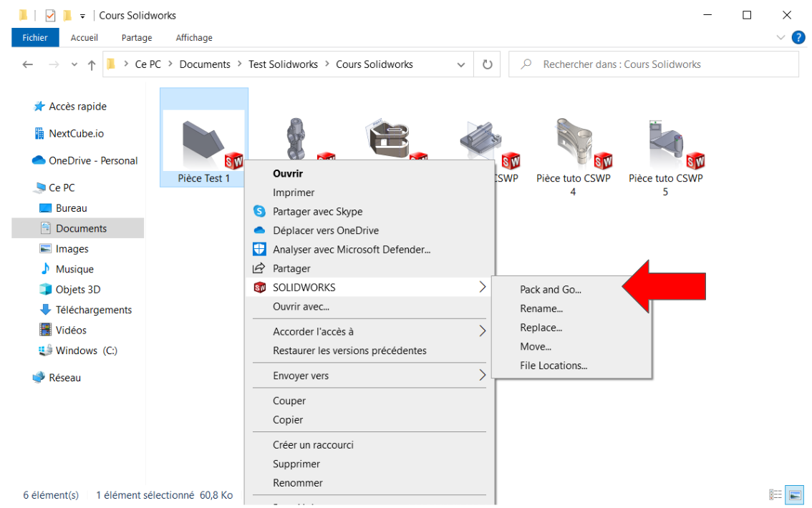The height and width of the screenshot is (508, 812).
Task: Open OneDrive - Personal in sidebar
Action: 93,161
